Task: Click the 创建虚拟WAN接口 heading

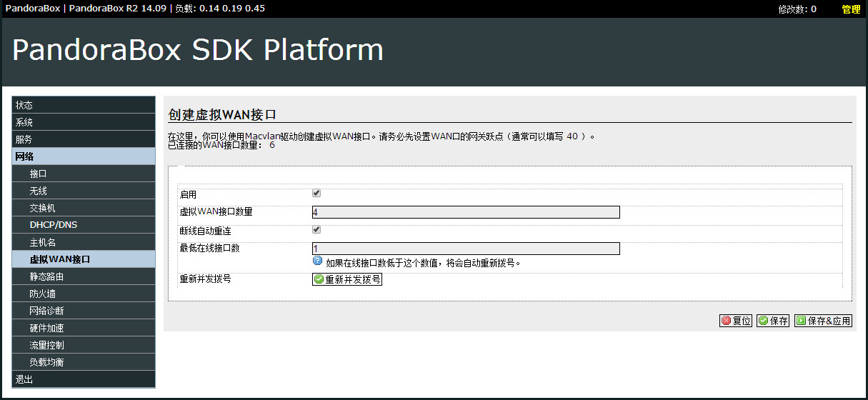Action: coord(222,114)
